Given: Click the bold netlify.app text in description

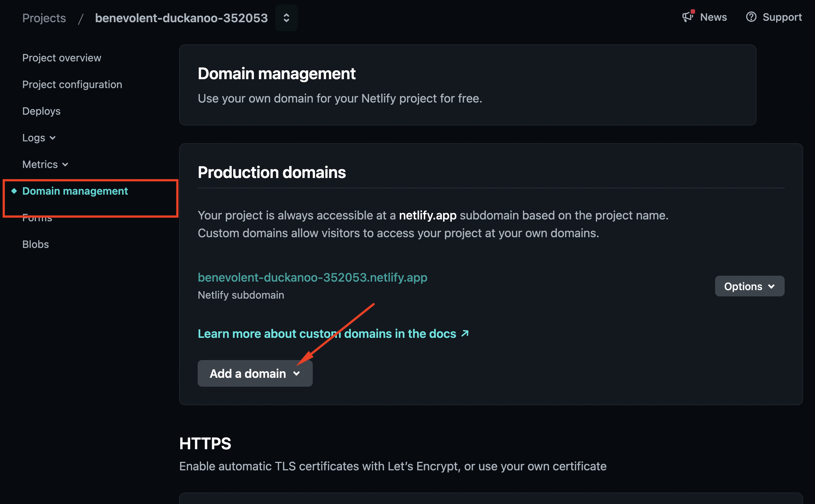Looking at the screenshot, I should (427, 215).
